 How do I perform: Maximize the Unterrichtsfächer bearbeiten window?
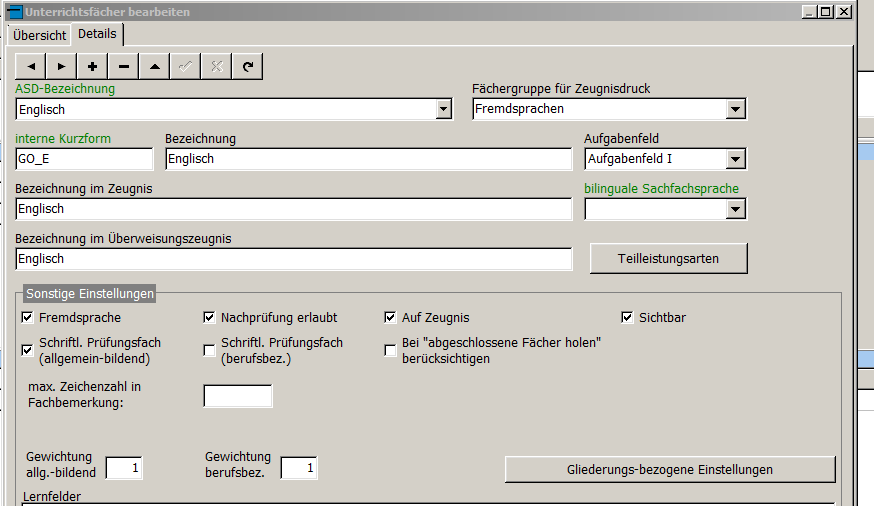coord(826,12)
